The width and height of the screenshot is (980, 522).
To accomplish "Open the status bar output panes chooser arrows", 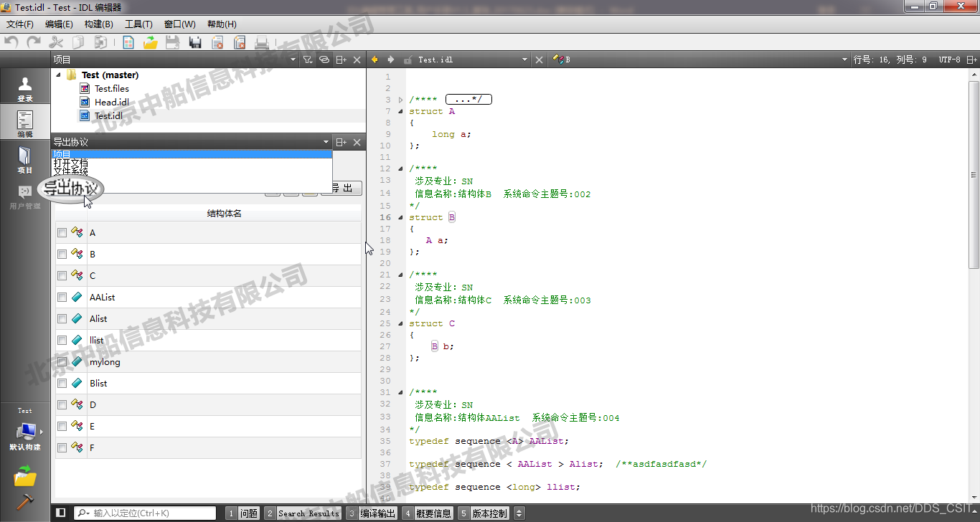I will click(519, 513).
